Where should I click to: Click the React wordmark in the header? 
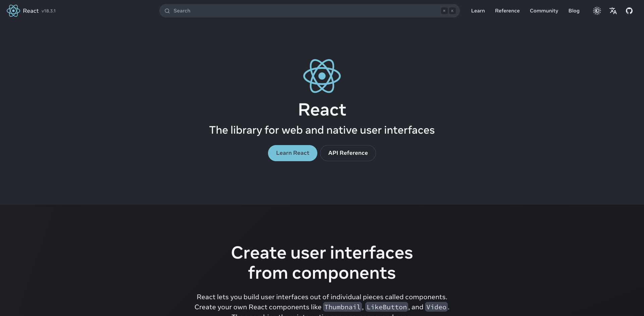pyautogui.click(x=31, y=11)
